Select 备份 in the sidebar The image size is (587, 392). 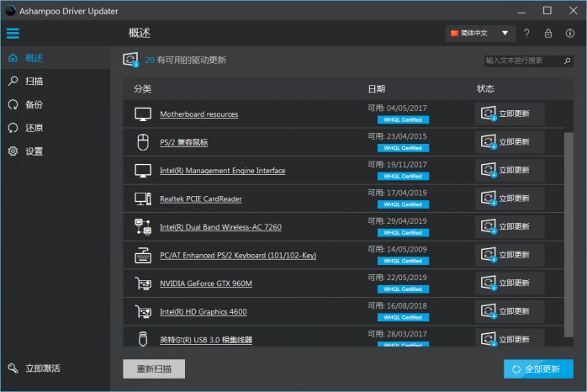pyautogui.click(x=55, y=104)
